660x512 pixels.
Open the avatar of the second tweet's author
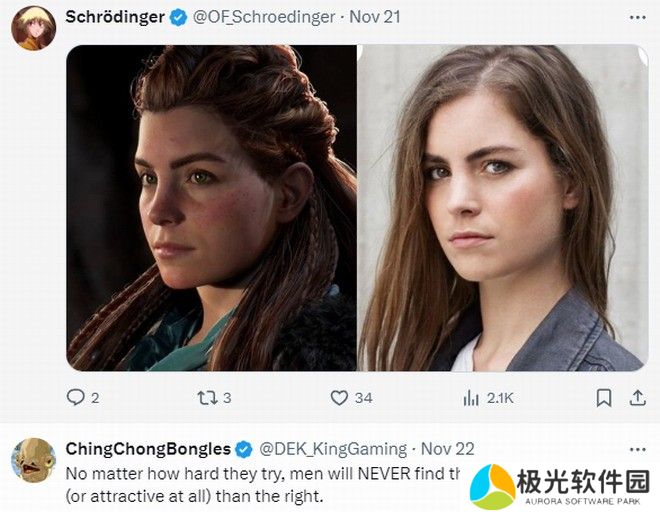(32, 459)
